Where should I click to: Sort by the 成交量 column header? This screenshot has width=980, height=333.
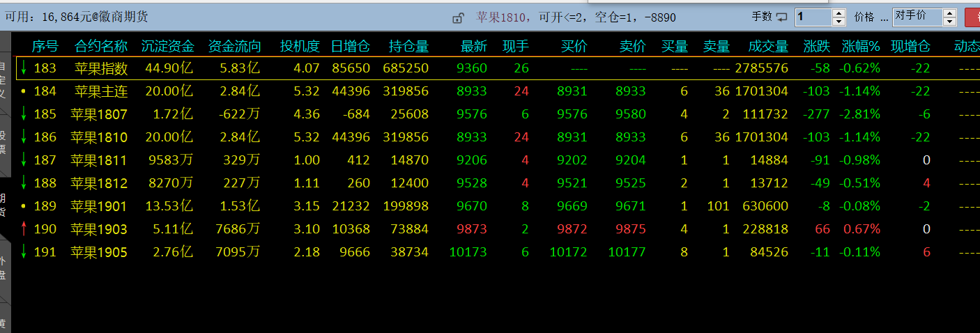coord(768,47)
